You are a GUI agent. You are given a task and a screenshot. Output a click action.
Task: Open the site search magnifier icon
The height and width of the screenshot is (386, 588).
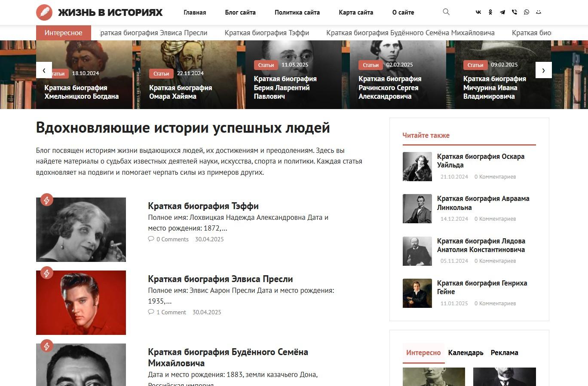pyautogui.click(x=446, y=12)
